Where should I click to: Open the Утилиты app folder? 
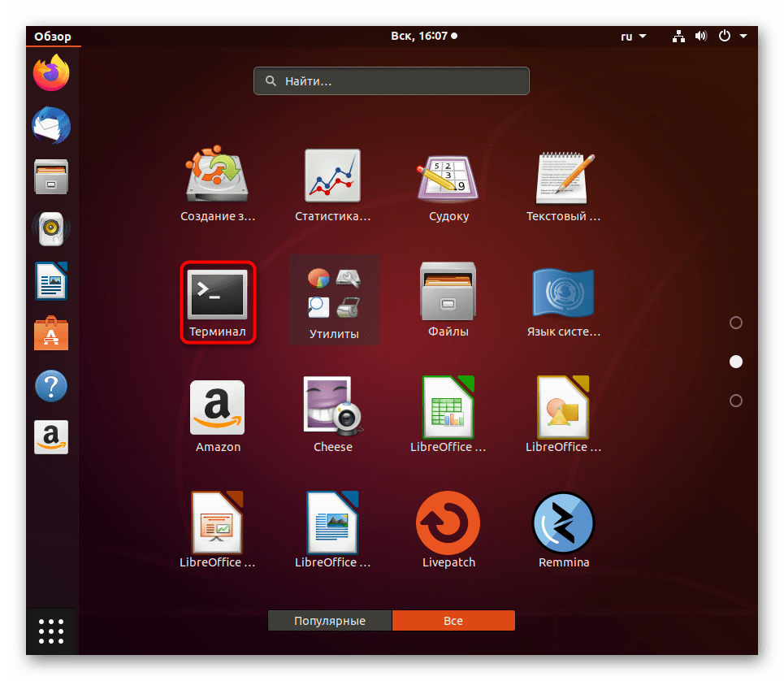pyautogui.click(x=333, y=300)
